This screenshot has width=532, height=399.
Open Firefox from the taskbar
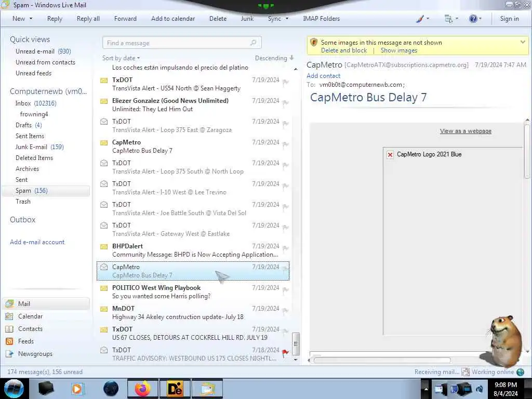click(x=143, y=389)
